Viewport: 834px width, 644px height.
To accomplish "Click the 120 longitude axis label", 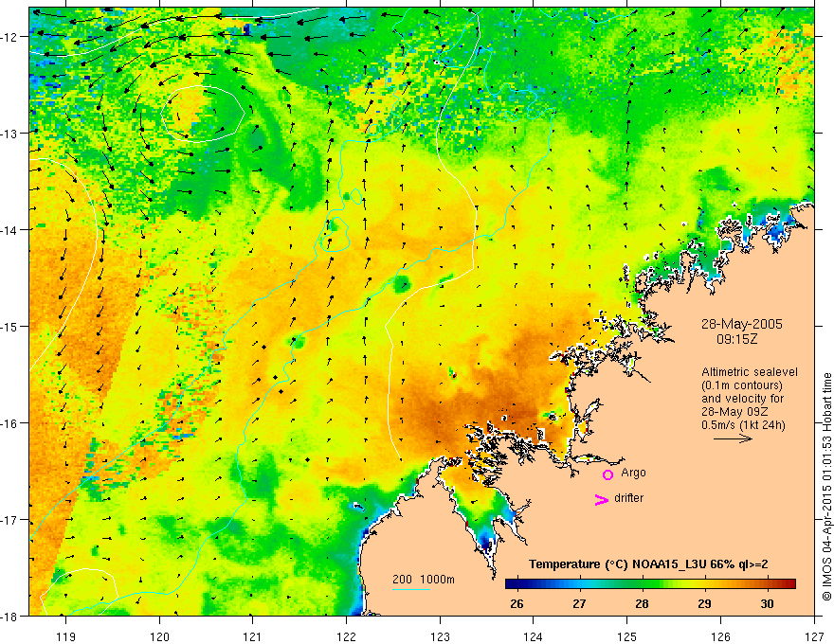I will [159, 636].
